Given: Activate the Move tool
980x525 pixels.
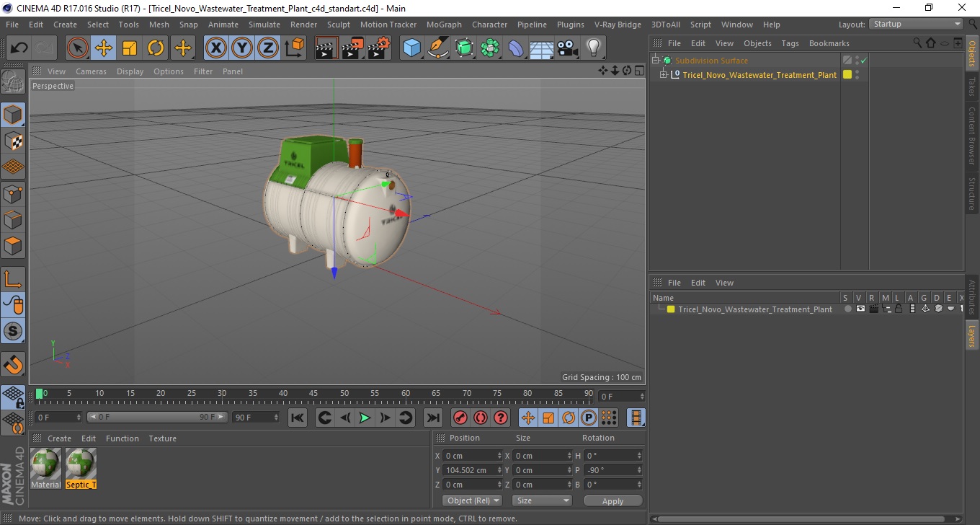Looking at the screenshot, I should [x=104, y=48].
